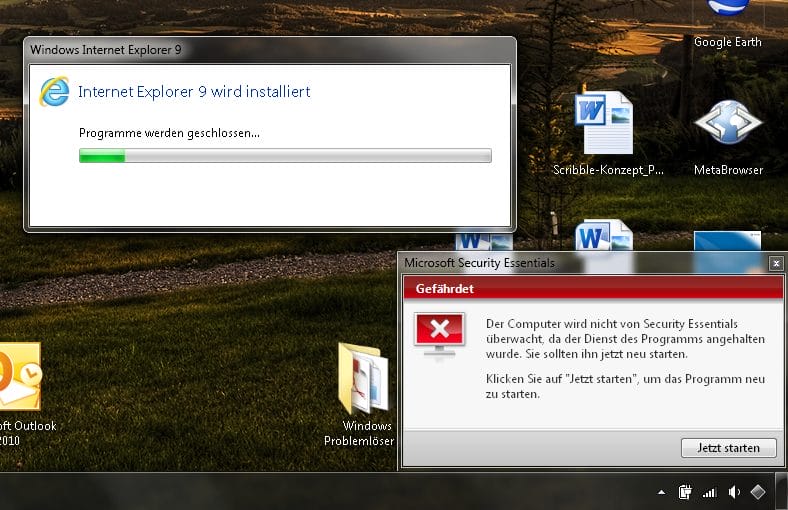Screen dimensions: 788x510
Task: Click the installation progress bar
Action: [285, 155]
